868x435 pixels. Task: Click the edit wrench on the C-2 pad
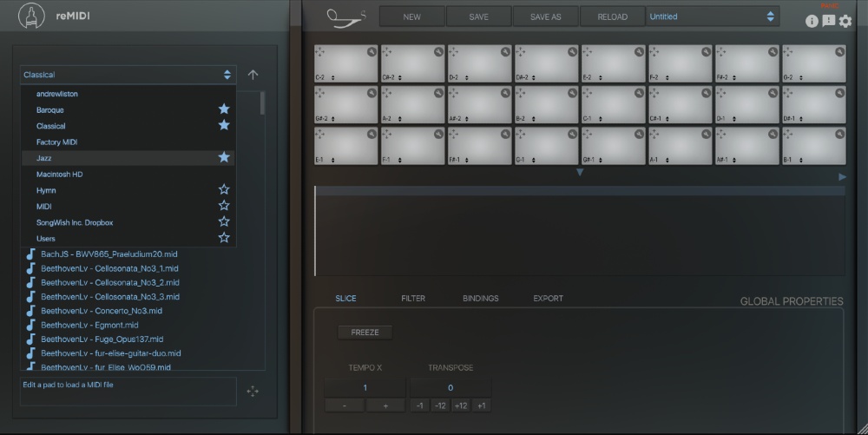point(372,52)
